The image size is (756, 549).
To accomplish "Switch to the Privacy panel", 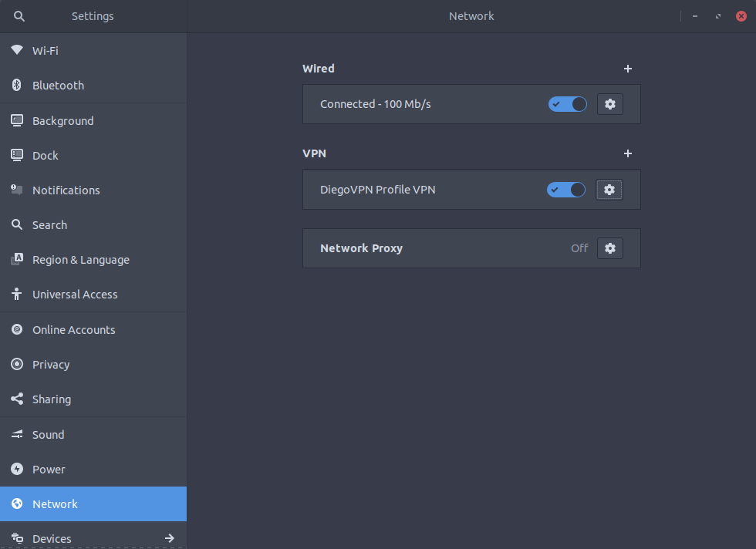I will [x=51, y=365].
